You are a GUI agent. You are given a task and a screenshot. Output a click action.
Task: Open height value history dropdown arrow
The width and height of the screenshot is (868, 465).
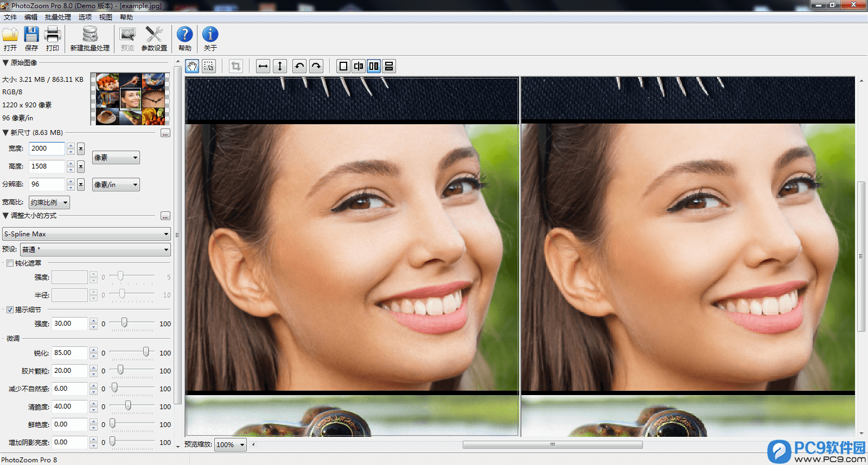pyautogui.click(x=81, y=166)
